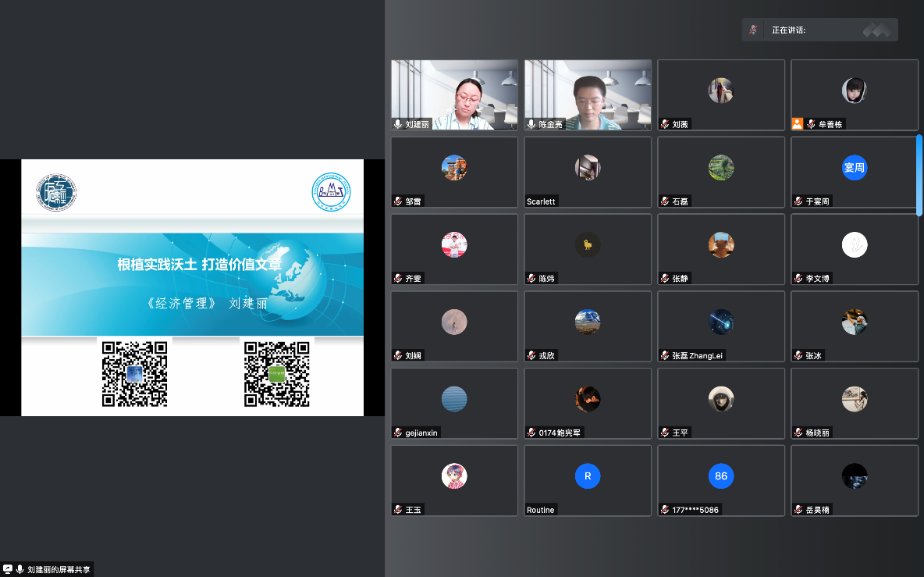This screenshot has width=924, height=577.
Task: Click the blue 宴周 avatar of 于宴周
Action: point(855,168)
